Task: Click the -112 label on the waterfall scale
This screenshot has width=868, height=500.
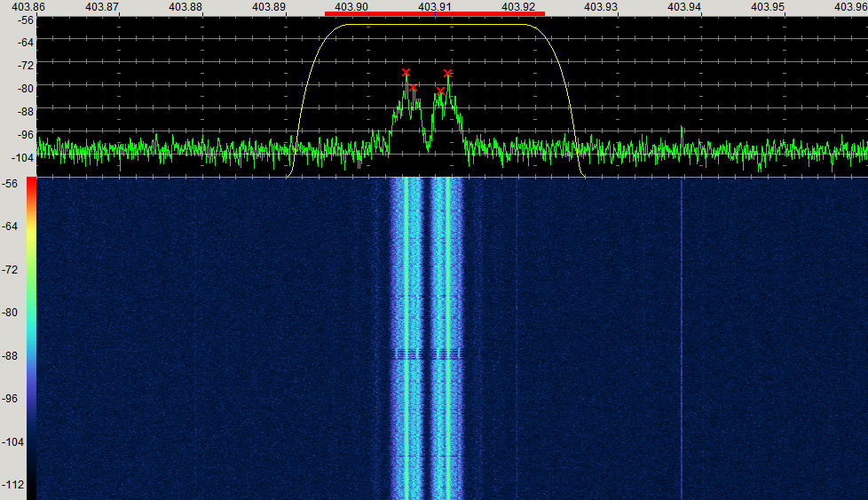Action: (x=12, y=485)
